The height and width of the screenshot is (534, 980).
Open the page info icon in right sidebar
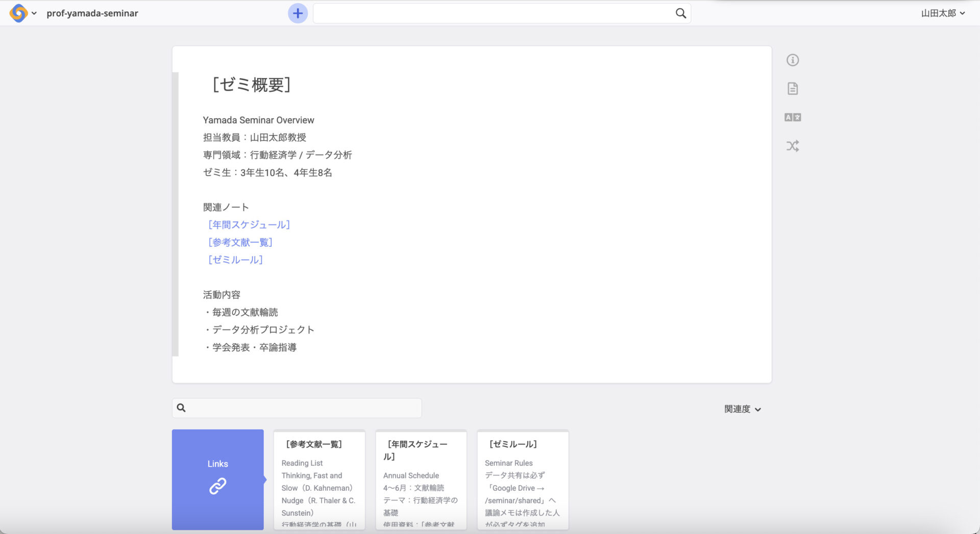(x=792, y=60)
